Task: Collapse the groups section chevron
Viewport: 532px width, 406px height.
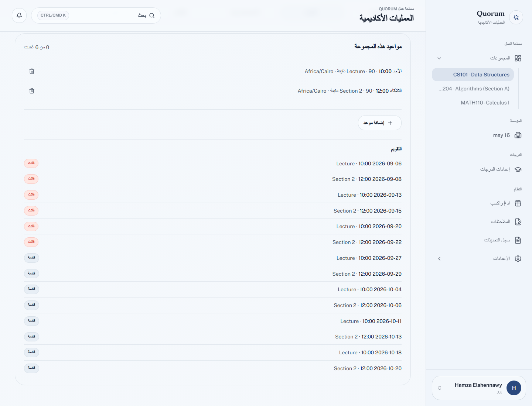Action: click(x=439, y=58)
